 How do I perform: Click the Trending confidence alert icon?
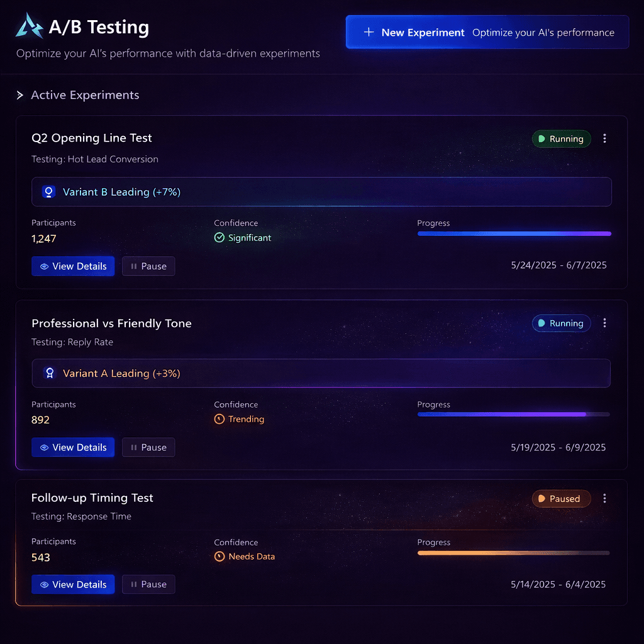(221, 419)
